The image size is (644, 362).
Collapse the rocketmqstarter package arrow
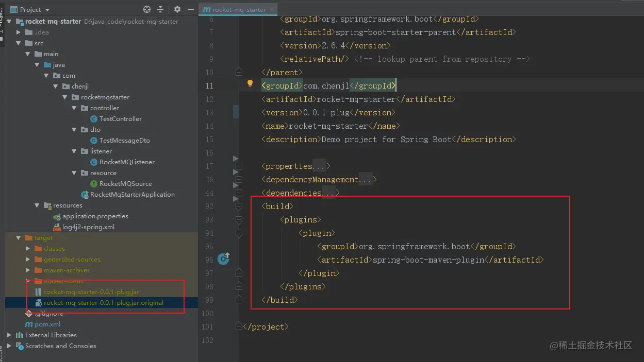(65, 97)
